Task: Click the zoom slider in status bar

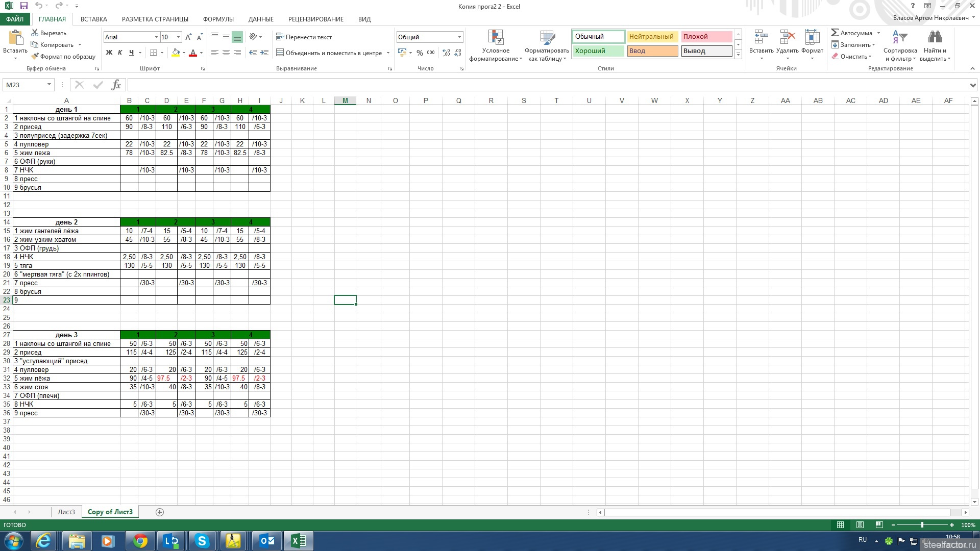Action: point(922,525)
